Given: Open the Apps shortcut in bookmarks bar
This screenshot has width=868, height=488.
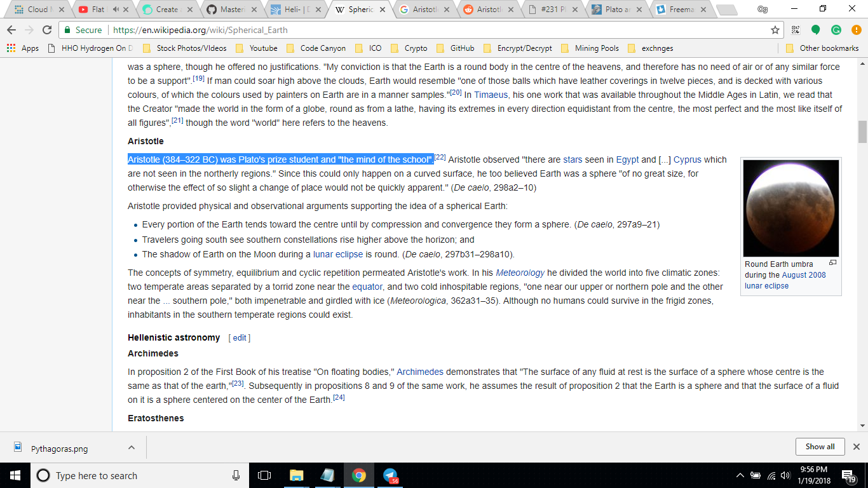Looking at the screenshot, I should pyautogui.click(x=23, y=48).
